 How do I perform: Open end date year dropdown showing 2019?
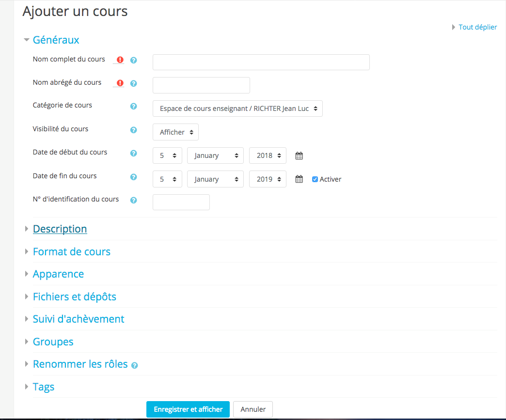pos(268,179)
